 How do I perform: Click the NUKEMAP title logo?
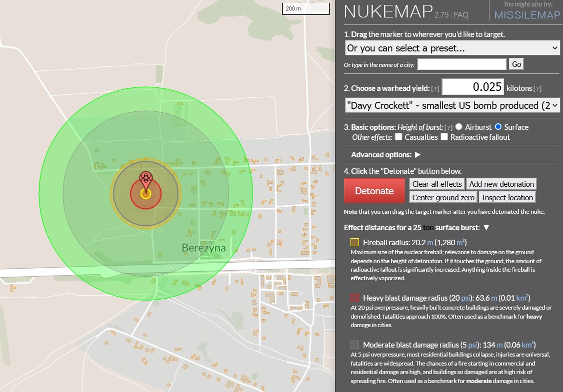[x=388, y=11]
